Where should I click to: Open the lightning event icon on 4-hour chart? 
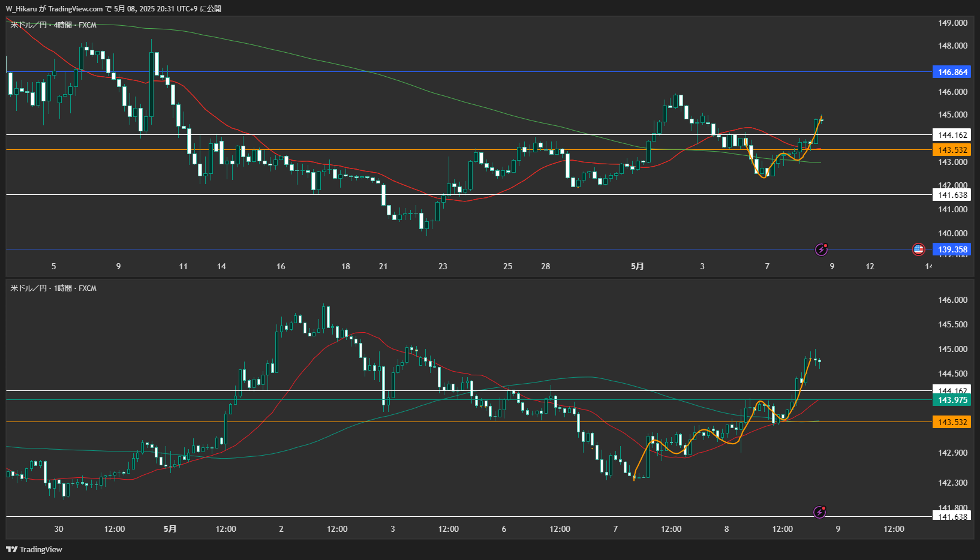[821, 249]
